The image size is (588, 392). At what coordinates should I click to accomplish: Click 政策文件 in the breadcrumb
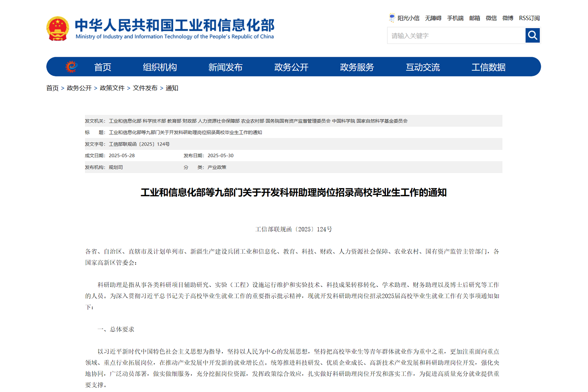click(112, 88)
